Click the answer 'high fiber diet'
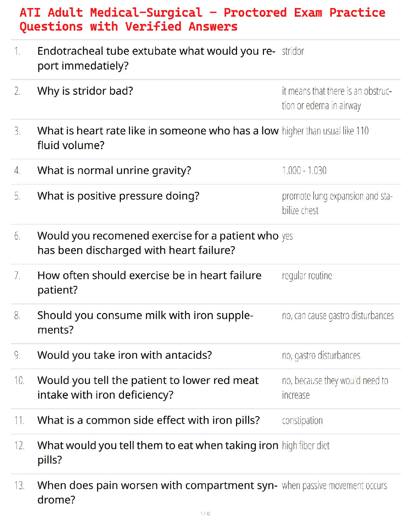The width and height of the screenshot is (411, 532). point(306,445)
